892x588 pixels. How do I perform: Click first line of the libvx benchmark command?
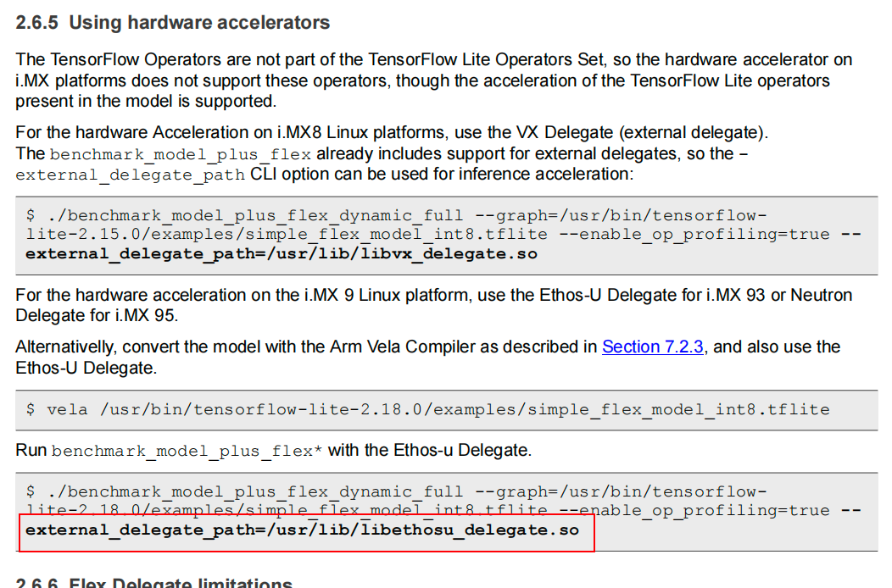pos(396,214)
